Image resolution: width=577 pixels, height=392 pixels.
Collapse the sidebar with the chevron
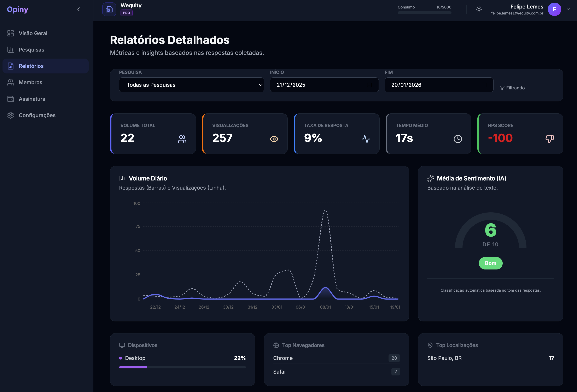78,10
